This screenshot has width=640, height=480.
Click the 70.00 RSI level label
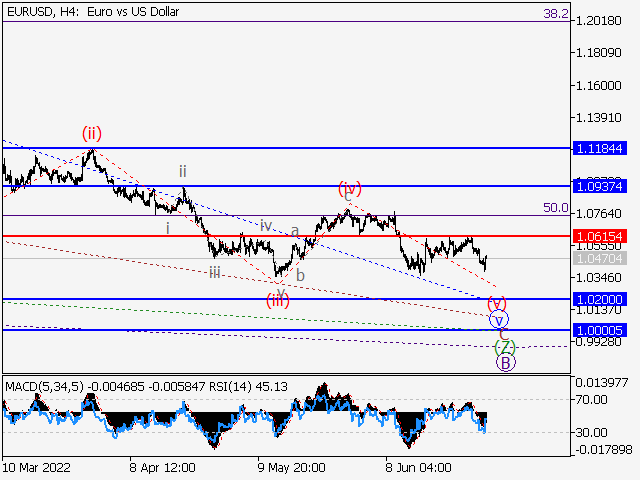(592, 400)
